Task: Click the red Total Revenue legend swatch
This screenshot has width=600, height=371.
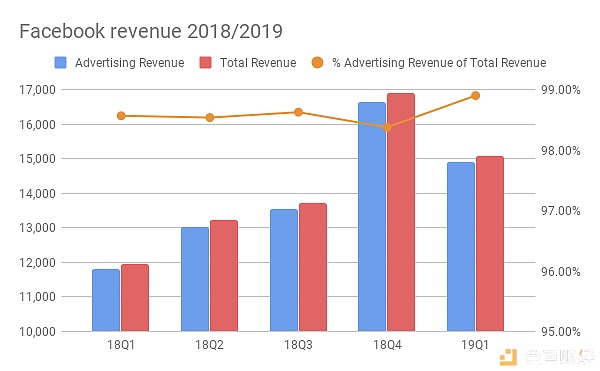Action: [205, 62]
